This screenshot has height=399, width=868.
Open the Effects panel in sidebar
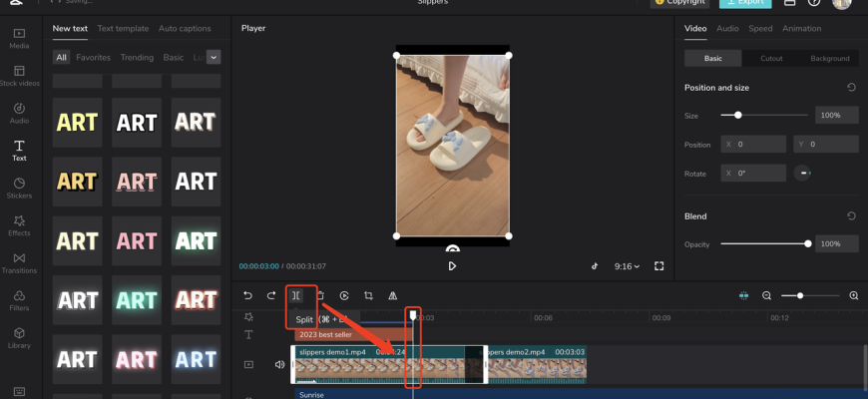pos(19,225)
